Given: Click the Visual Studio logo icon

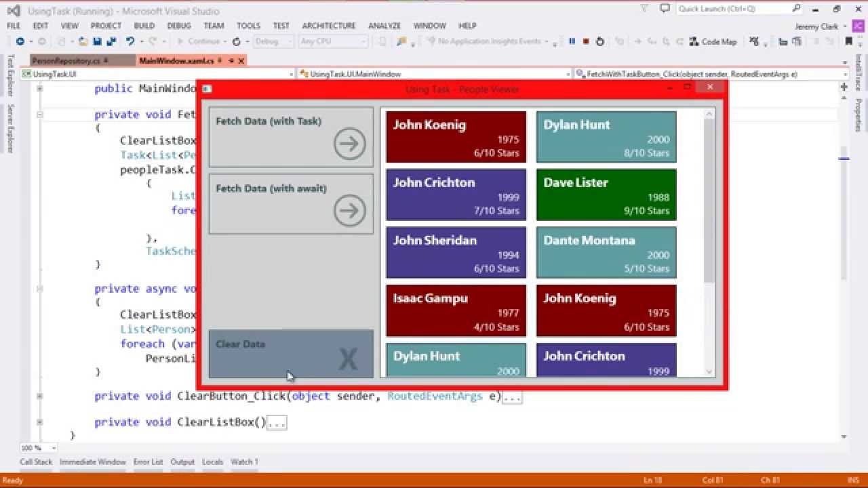Looking at the screenshot, I should [x=13, y=11].
